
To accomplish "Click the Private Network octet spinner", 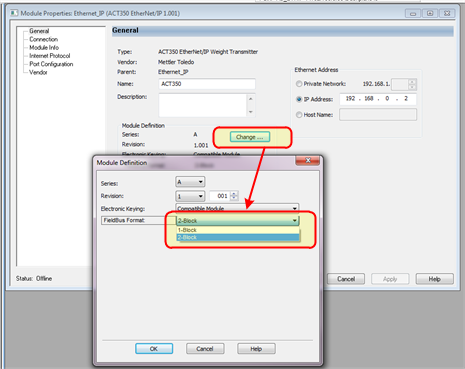I will click(x=412, y=84).
